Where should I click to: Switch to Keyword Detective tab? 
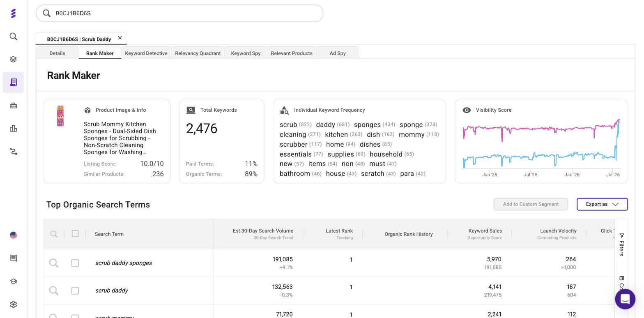click(x=146, y=53)
